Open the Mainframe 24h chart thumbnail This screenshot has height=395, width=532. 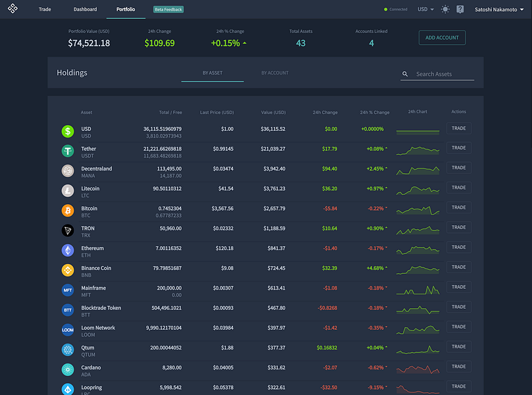pyautogui.click(x=417, y=290)
